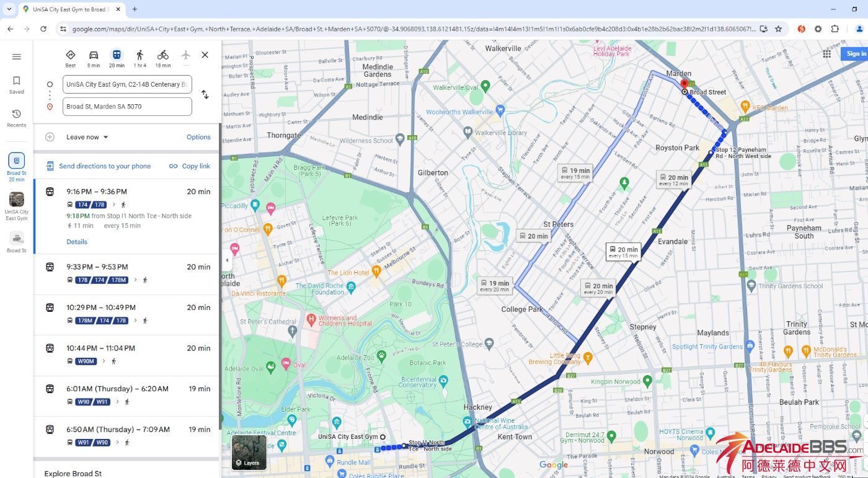Close the directions panel
Image resolution: width=868 pixels, height=478 pixels.
coord(205,55)
